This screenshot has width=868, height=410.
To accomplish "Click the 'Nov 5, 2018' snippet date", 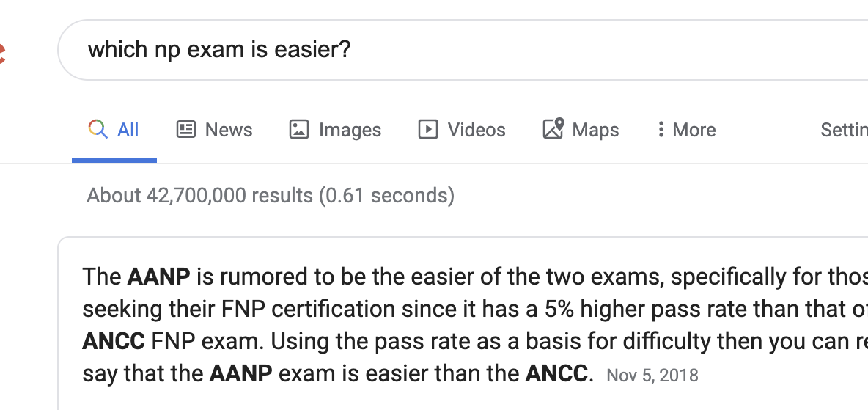I will 652,375.
